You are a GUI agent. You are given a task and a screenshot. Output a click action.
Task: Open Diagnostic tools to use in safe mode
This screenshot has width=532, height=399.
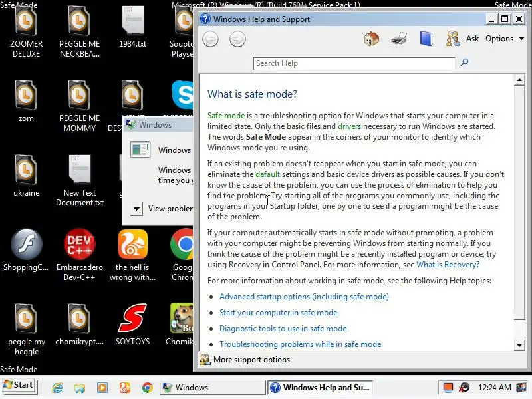click(283, 329)
